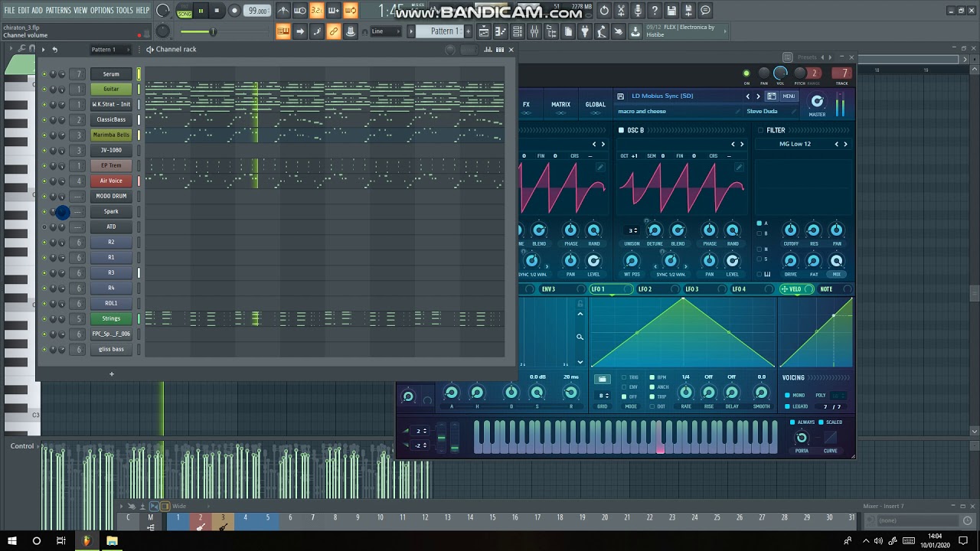Toggle the loop recording icon

tap(351, 11)
